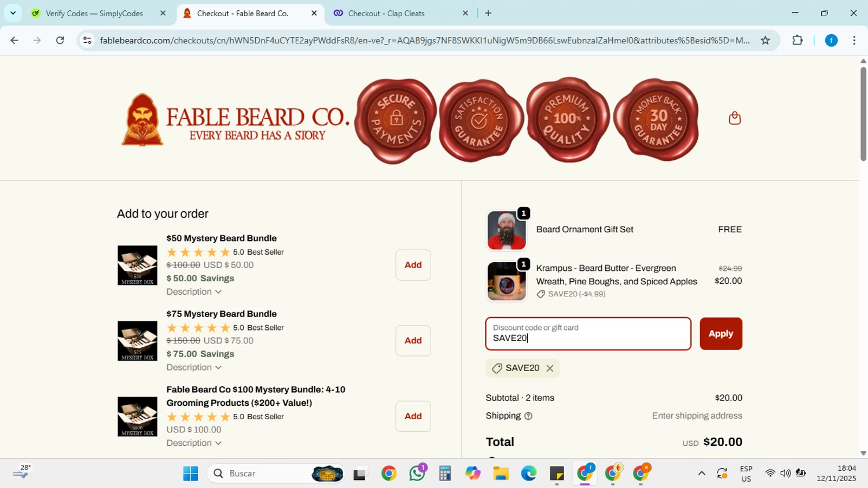868x488 pixels.
Task: Open the Chrome three-dot menu
Action: (x=854, y=40)
